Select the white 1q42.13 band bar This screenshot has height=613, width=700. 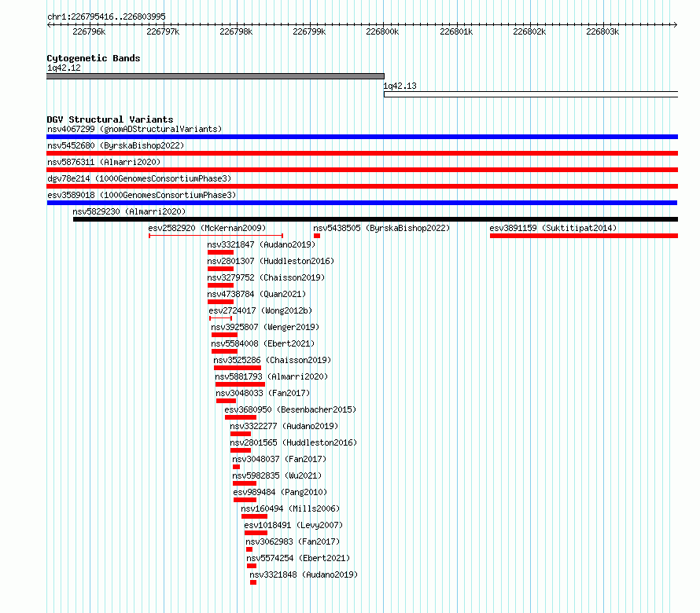tap(531, 94)
